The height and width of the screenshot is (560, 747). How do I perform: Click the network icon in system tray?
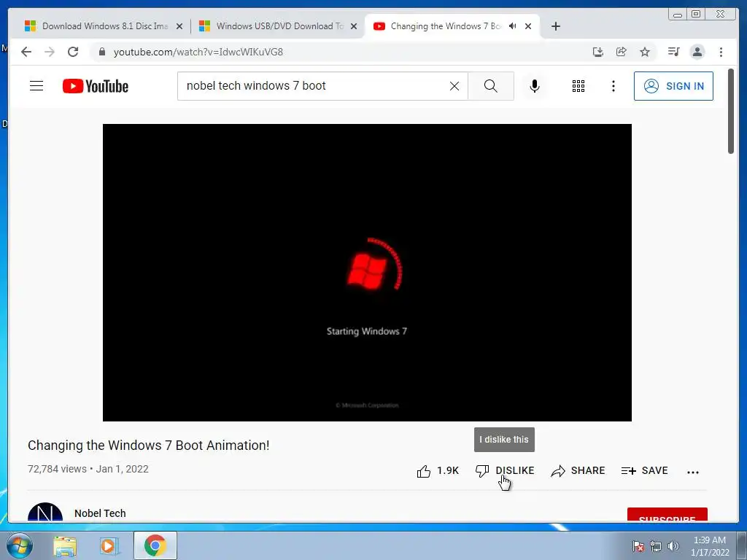(656, 546)
